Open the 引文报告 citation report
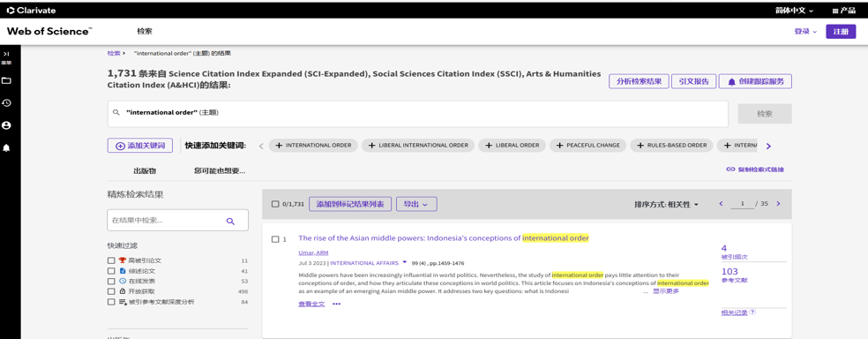The width and height of the screenshot is (868, 339). pos(693,81)
